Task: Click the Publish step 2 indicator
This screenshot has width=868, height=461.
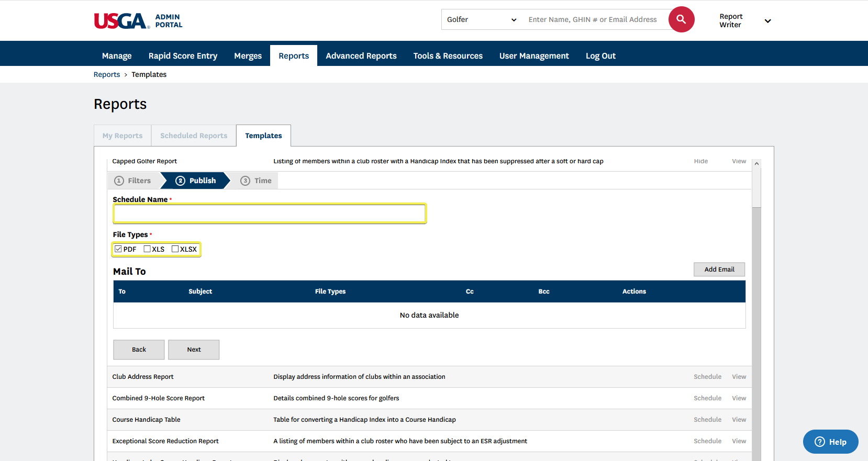Action: [x=195, y=181]
